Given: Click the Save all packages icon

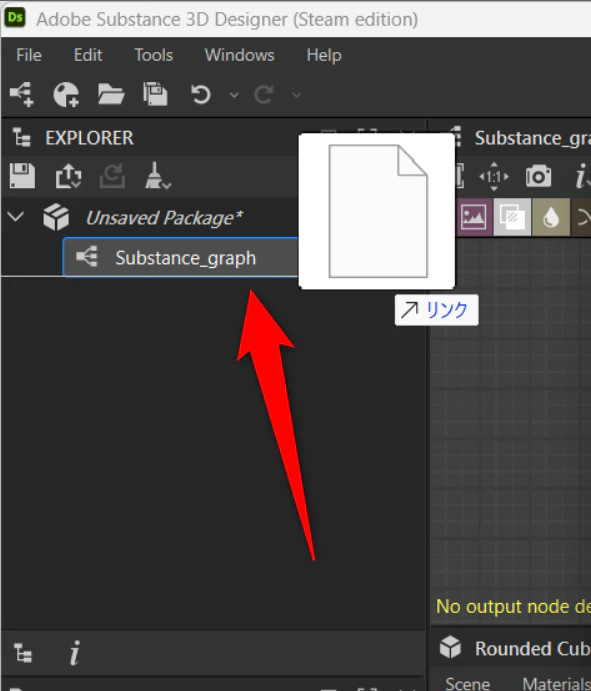Looking at the screenshot, I should coord(155,94).
